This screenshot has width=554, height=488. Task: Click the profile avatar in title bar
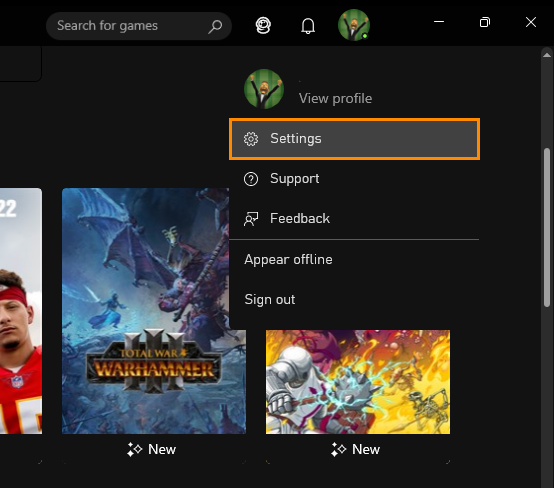pos(354,25)
